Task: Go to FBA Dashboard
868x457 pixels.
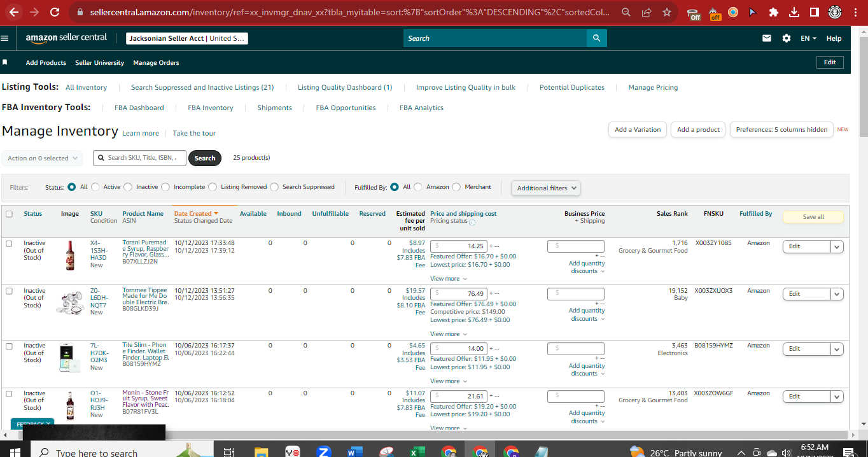Action: pyautogui.click(x=139, y=108)
